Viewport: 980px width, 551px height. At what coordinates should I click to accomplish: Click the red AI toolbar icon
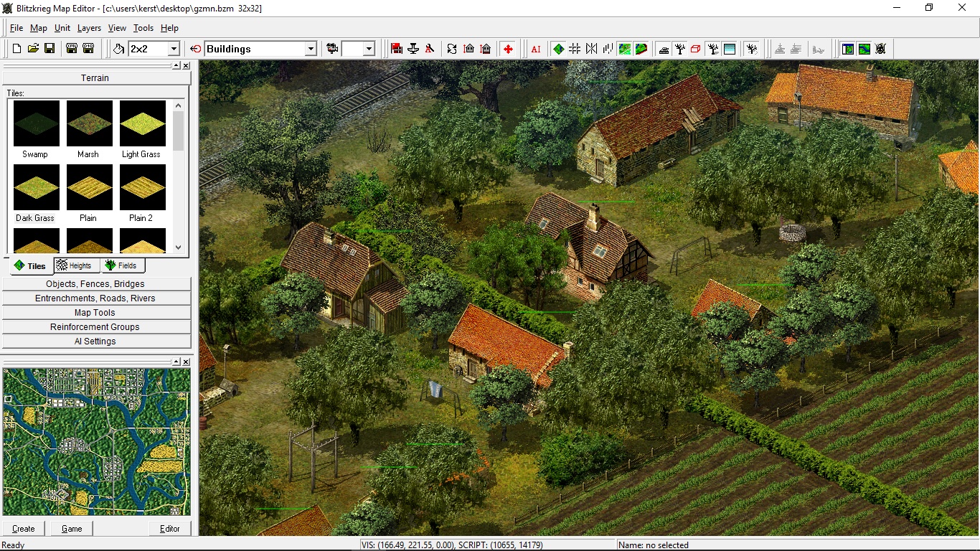pyautogui.click(x=536, y=49)
